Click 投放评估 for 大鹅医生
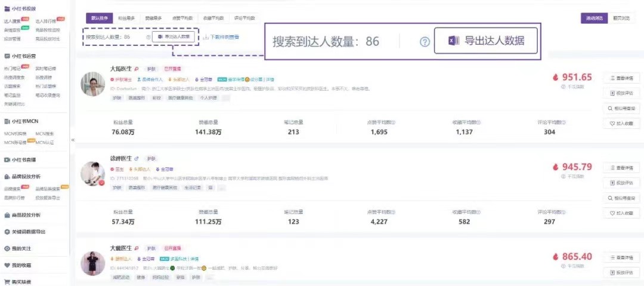Image resolution: width=644 pixels, height=286 pixels. pyautogui.click(x=621, y=93)
